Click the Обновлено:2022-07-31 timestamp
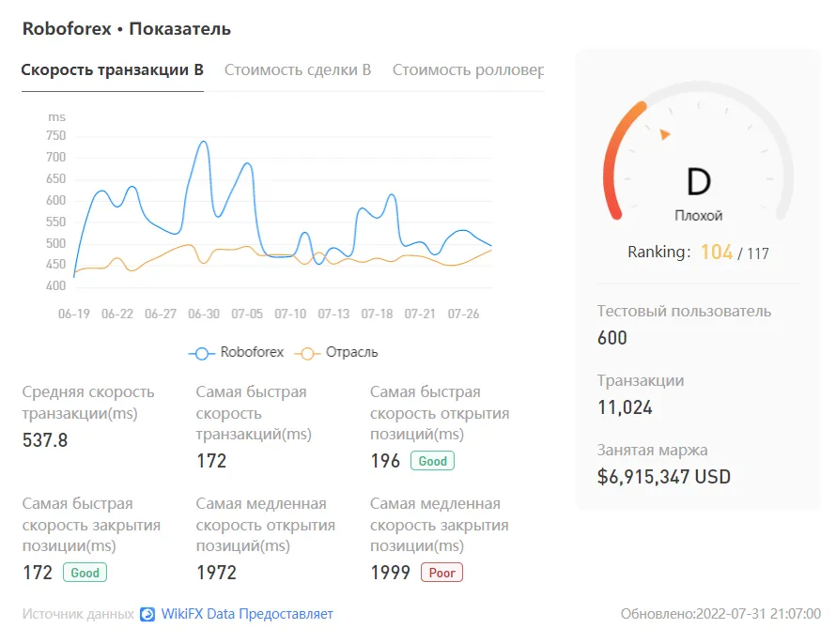The height and width of the screenshot is (644, 836). tap(720, 614)
